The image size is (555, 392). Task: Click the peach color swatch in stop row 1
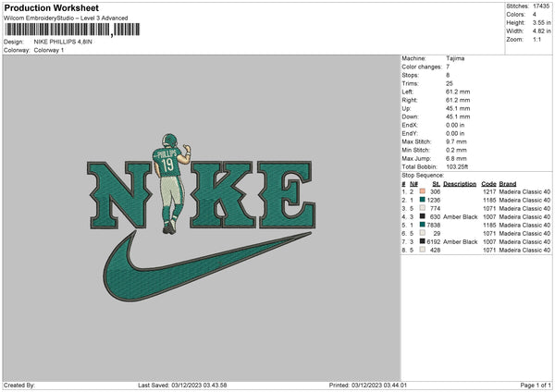(422, 191)
